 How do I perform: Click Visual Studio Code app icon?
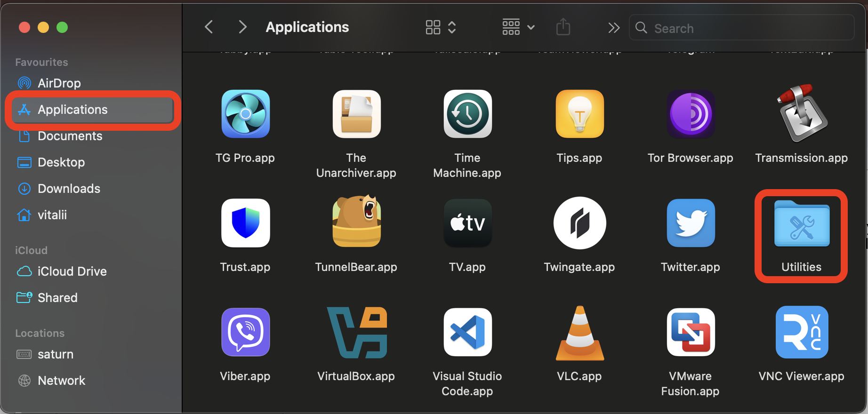[467, 332]
